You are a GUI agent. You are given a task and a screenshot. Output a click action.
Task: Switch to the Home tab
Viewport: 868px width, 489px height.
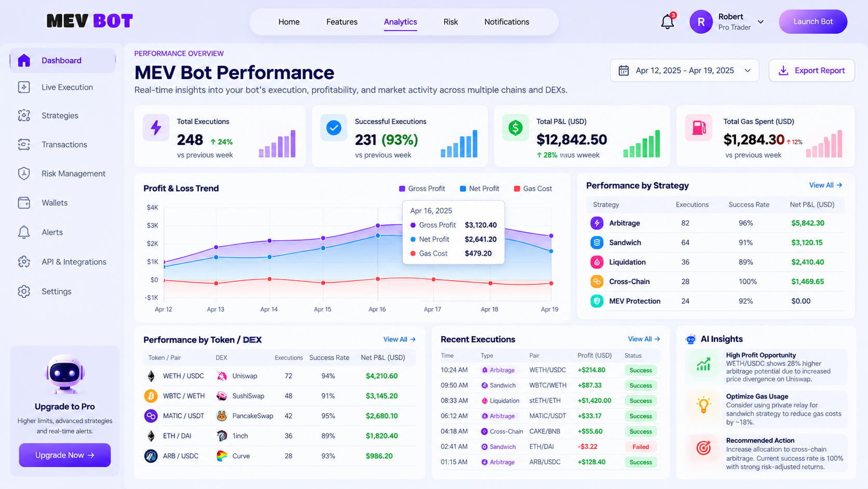289,22
